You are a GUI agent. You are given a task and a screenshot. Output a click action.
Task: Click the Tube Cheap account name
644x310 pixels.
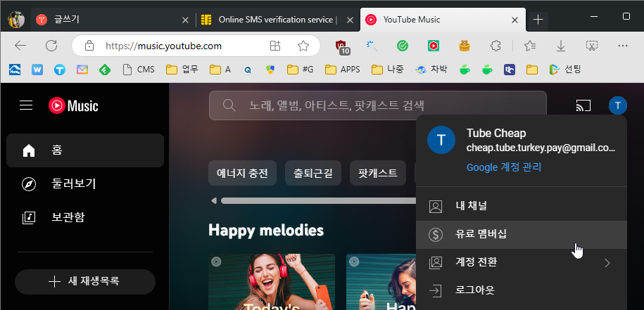495,133
